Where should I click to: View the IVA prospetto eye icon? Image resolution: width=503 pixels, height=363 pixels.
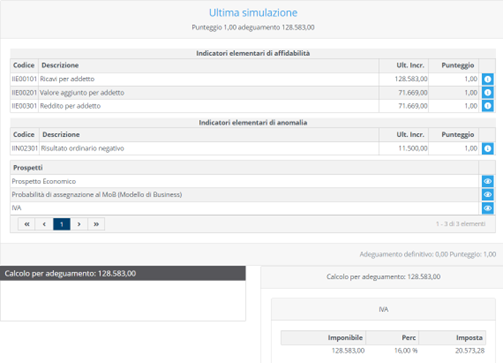[x=487, y=208]
